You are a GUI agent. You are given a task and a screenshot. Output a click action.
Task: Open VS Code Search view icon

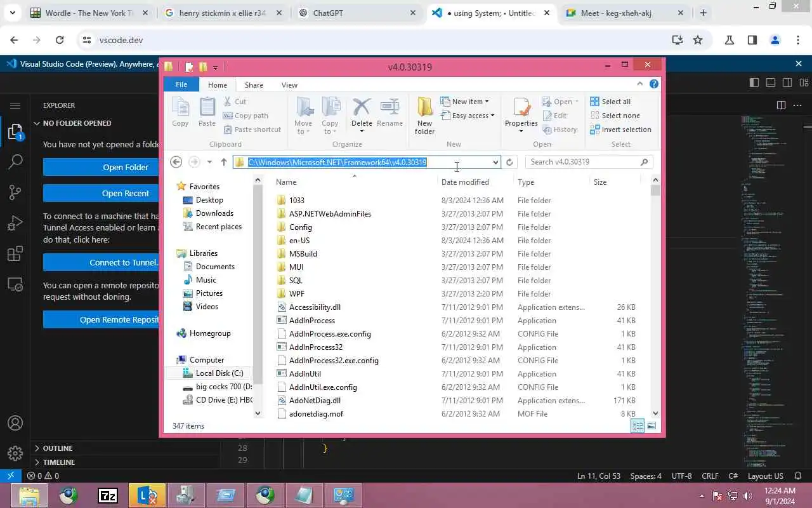[x=15, y=162]
